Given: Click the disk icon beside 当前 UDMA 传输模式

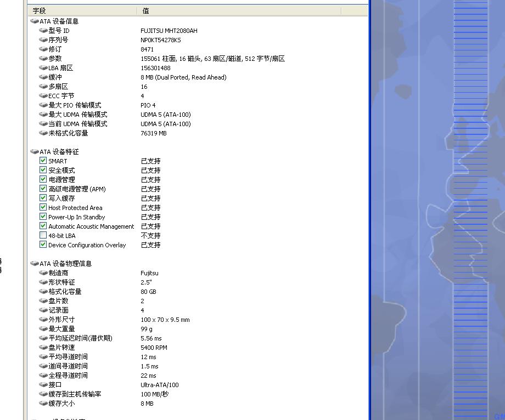Looking at the screenshot, I should click(x=43, y=124).
